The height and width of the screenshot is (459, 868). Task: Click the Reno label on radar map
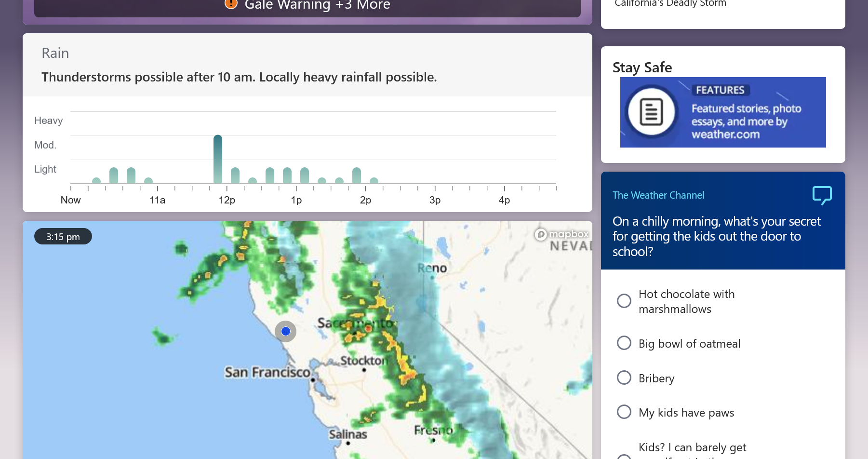coord(432,268)
